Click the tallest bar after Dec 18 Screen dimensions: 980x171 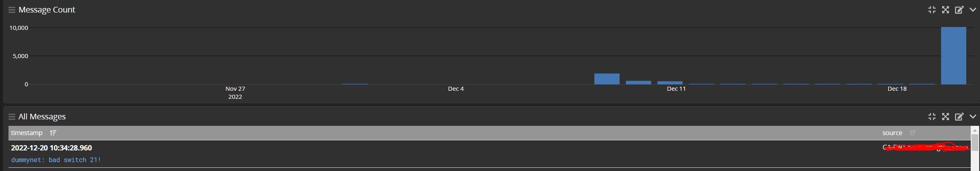click(x=953, y=56)
